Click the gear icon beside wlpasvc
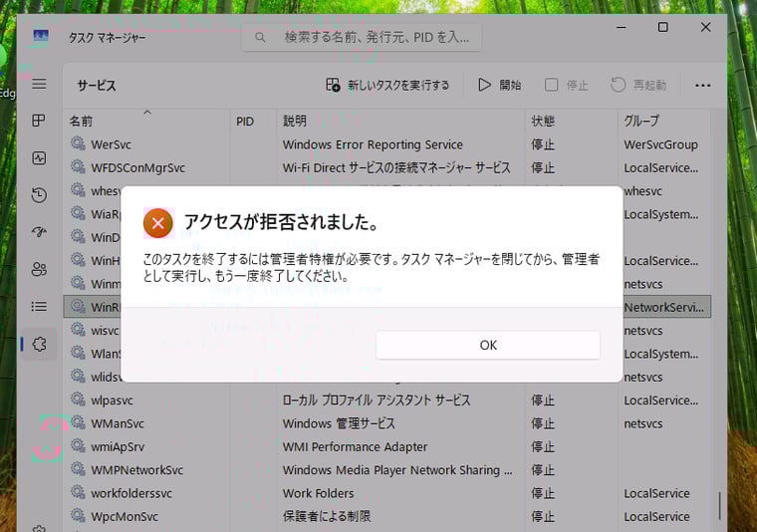This screenshot has width=757, height=532. pos(78,399)
